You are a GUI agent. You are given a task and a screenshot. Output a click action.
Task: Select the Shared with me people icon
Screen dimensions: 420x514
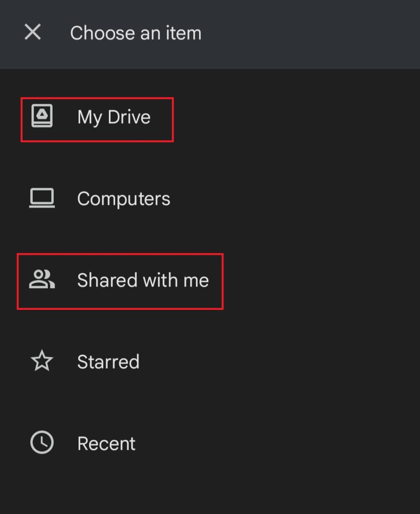point(42,280)
